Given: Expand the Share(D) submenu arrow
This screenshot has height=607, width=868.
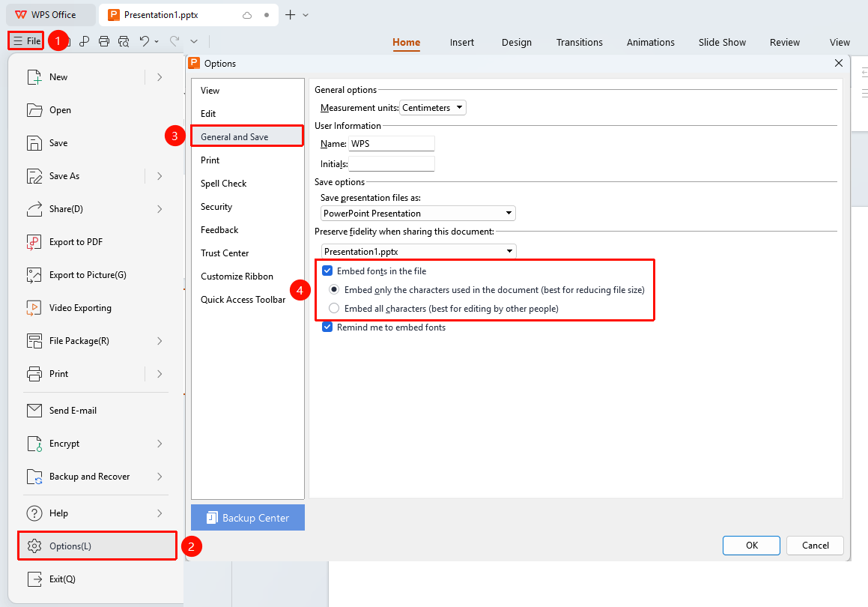Looking at the screenshot, I should coord(160,209).
